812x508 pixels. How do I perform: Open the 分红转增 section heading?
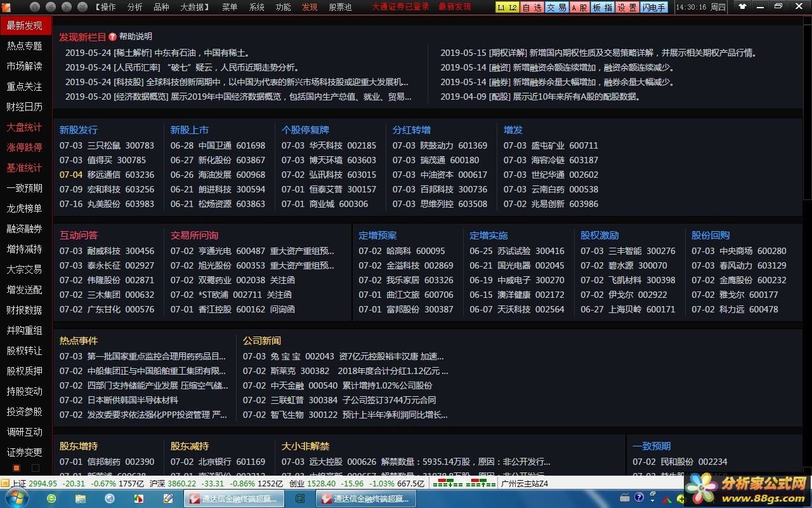coord(412,130)
